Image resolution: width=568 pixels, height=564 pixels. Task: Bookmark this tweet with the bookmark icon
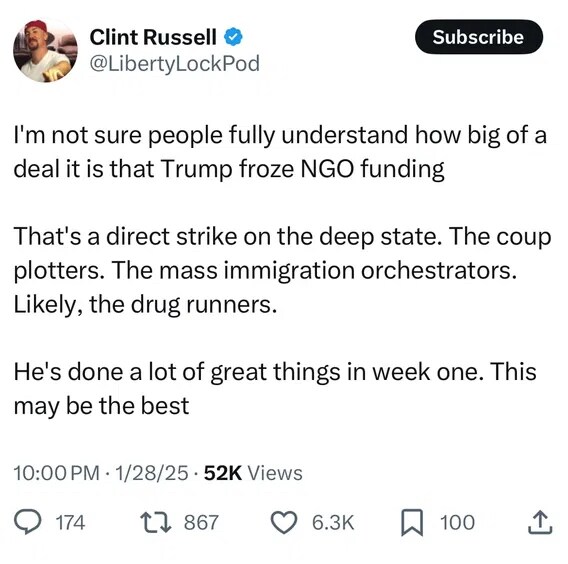[x=412, y=522]
